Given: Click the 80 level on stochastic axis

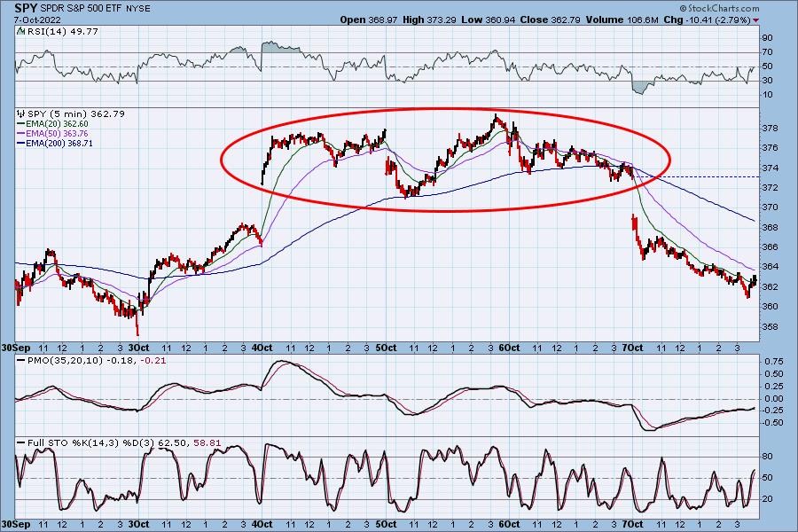Looking at the screenshot, I should (767, 457).
